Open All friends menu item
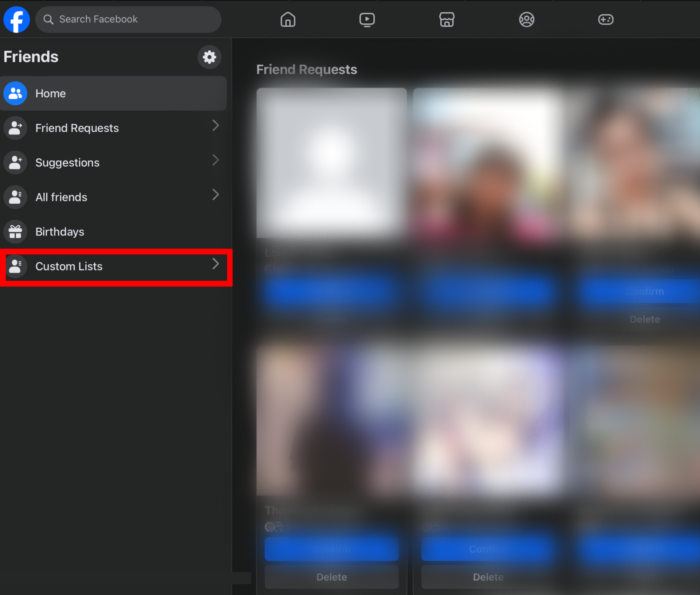Screen dimensions: 700x595 click(61, 197)
